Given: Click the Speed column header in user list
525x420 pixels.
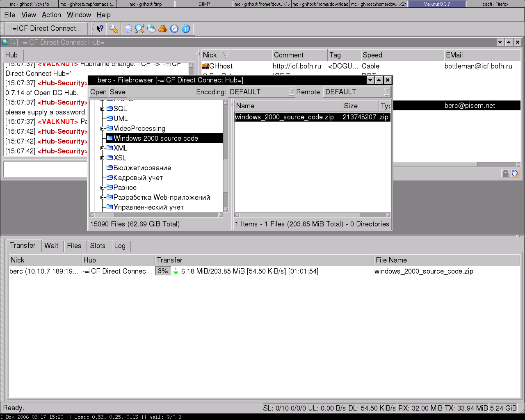Looking at the screenshot, I should (402, 55).
